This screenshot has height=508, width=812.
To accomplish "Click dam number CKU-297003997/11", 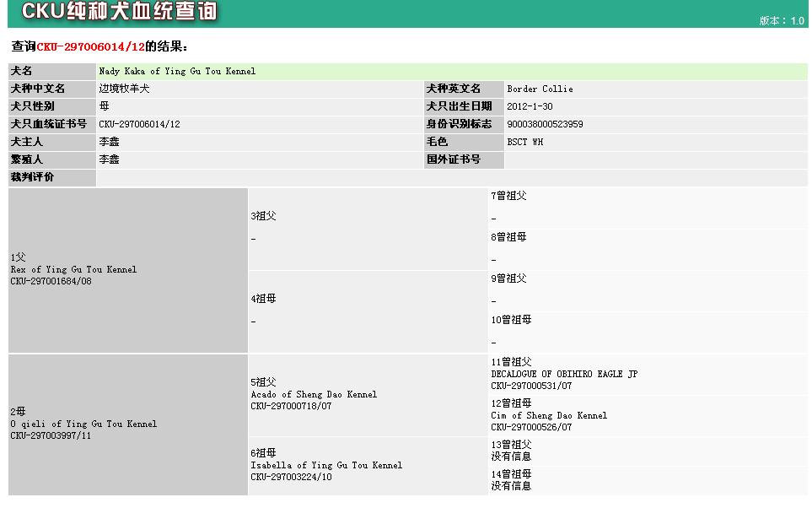I will [51, 436].
